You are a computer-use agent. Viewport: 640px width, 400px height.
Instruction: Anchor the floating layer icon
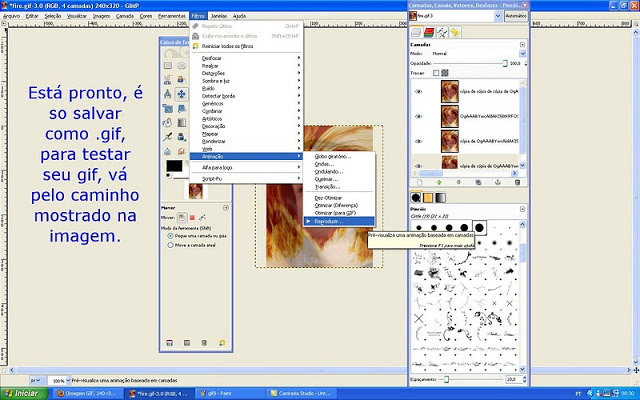495,182
